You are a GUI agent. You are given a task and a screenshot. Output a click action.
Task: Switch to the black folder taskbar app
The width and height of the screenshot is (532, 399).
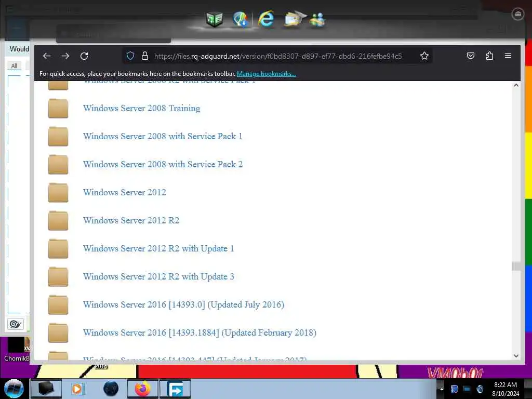pyautogui.click(x=46, y=389)
